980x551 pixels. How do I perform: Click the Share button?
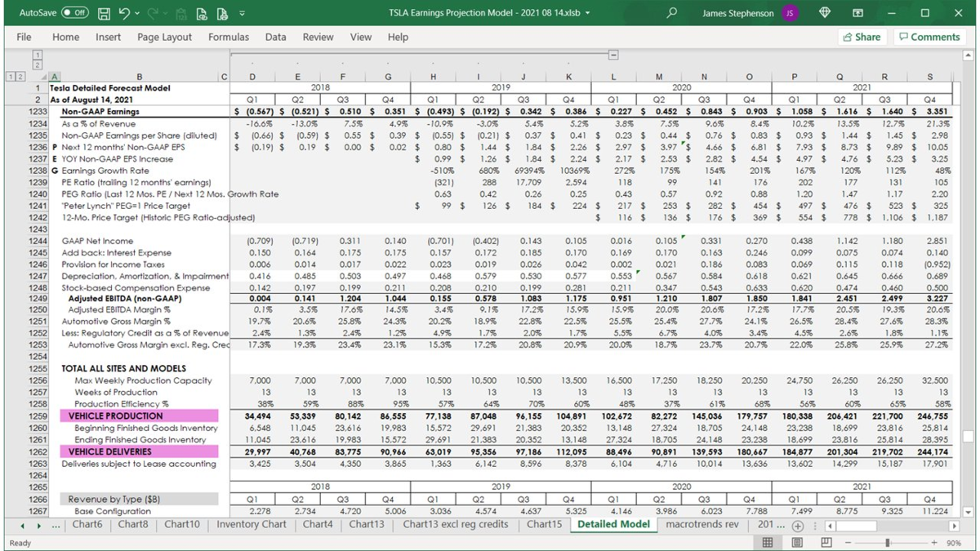(862, 37)
